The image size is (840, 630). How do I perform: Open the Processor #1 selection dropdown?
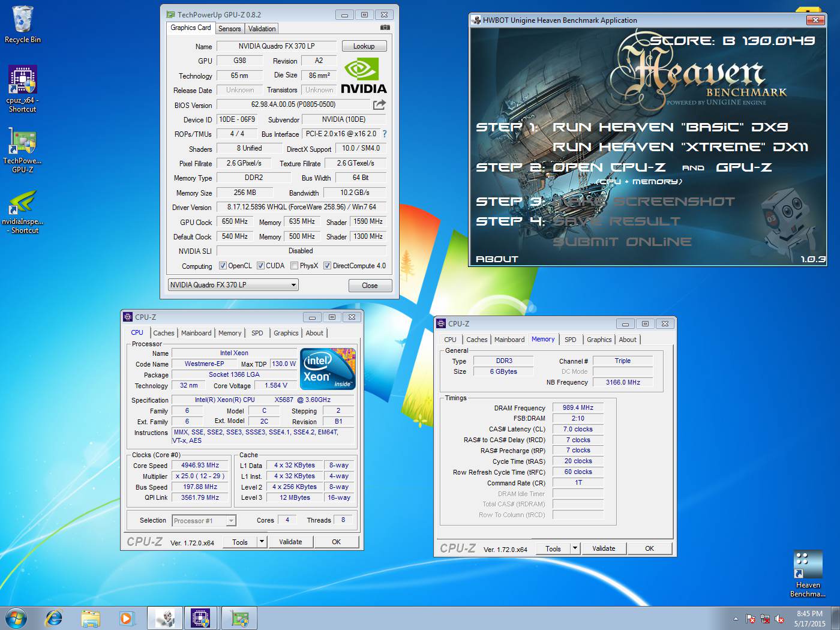pyautogui.click(x=205, y=521)
